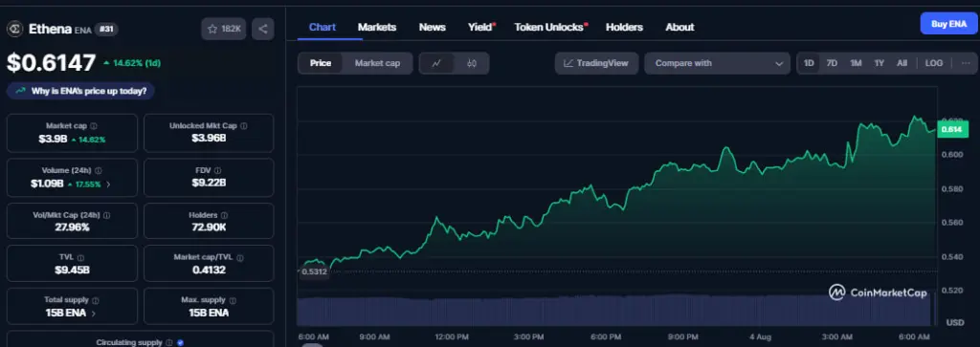Click TVL info icon
Viewport: 980px width, 347px height.
(x=81, y=257)
